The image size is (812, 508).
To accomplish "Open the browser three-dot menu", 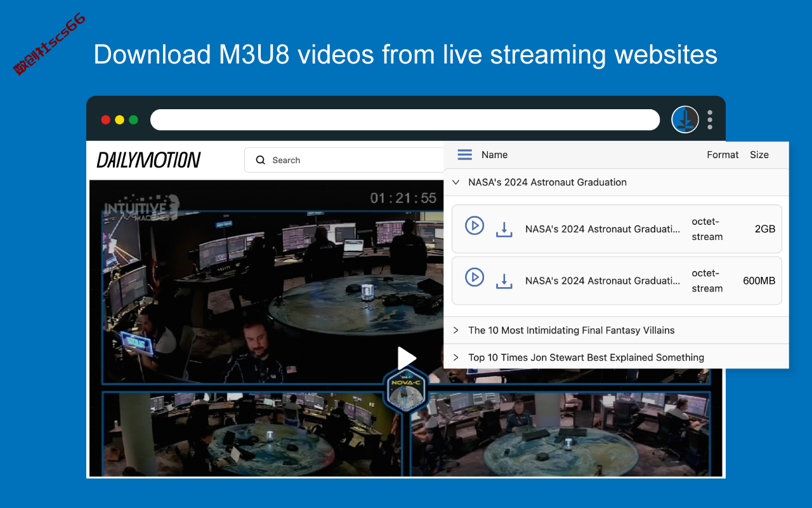I will tap(710, 119).
